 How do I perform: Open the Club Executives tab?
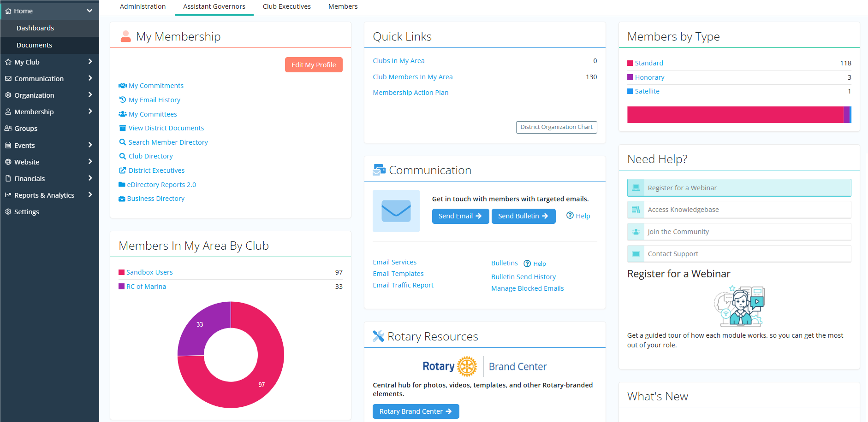click(287, 6)
